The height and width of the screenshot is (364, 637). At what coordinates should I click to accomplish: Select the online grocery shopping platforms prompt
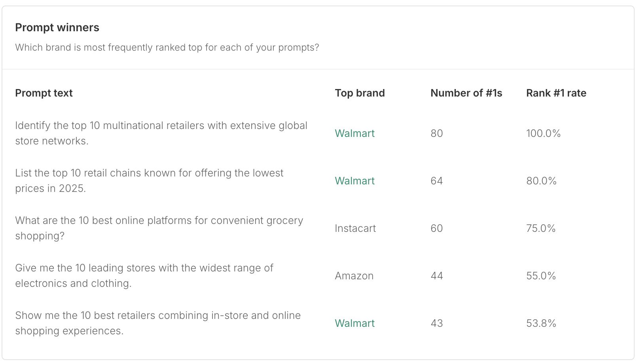pos(159,228)
